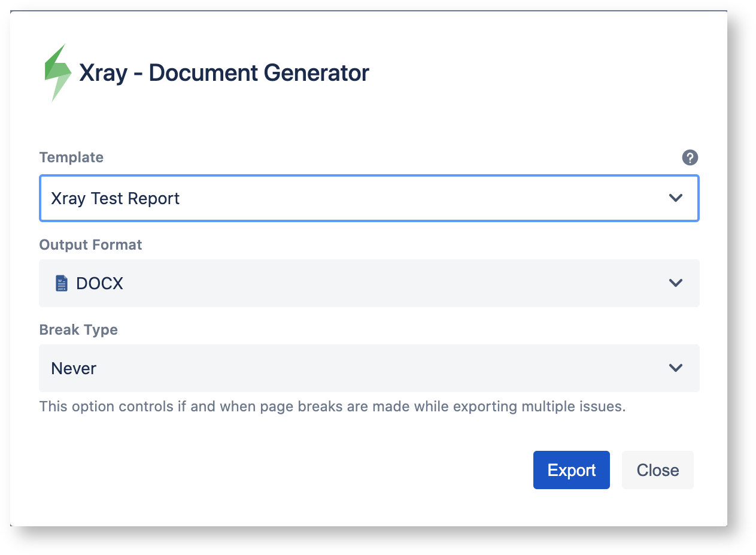Image resolution: width=756 pixels, height=555 pixels.
Task: Click the Template field label
Action: 71,157
